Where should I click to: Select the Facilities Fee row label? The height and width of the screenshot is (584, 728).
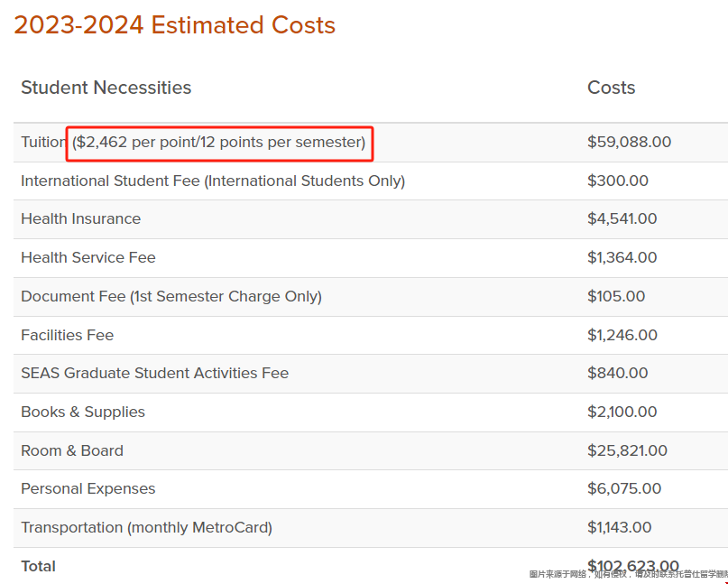[x=68, y=335]
